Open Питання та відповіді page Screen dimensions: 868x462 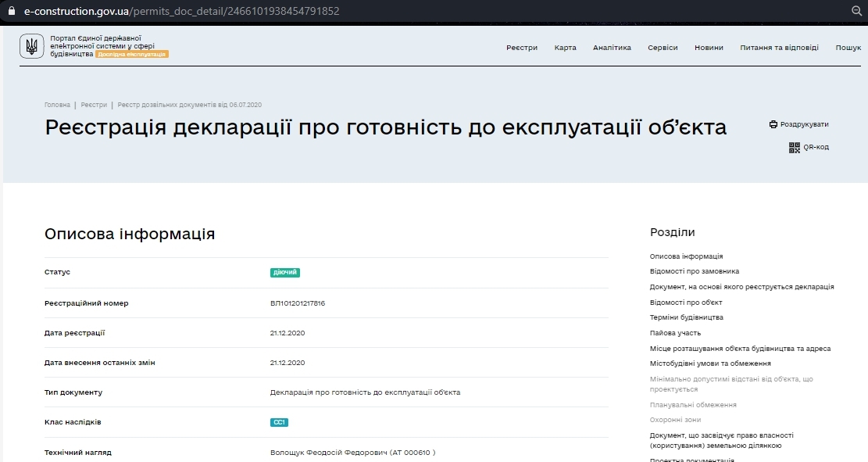click(x=780, y=48)
